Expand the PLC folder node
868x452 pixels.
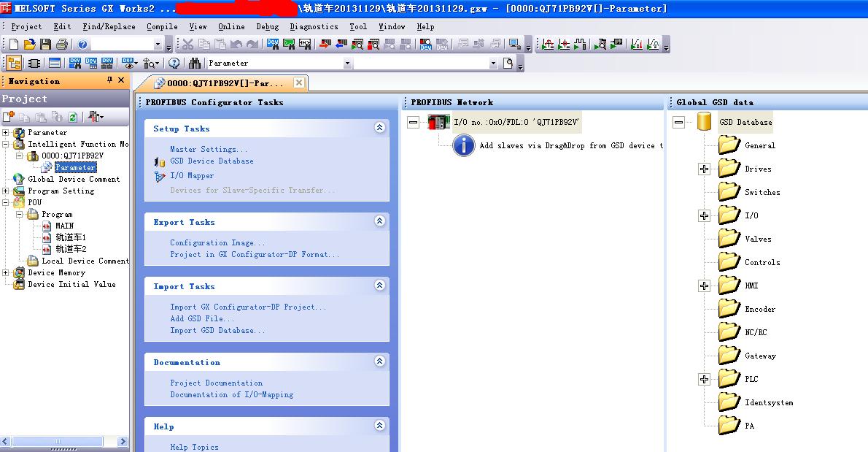[704, 379]
